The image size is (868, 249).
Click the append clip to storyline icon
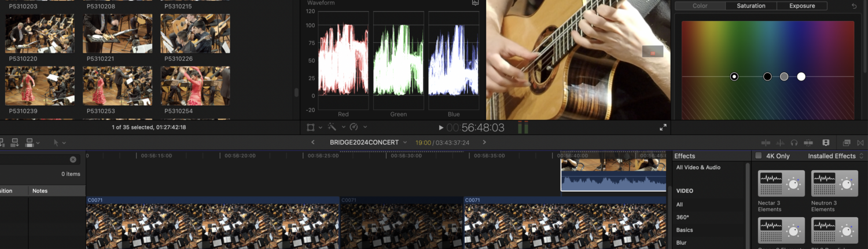(x=14, y=142)
